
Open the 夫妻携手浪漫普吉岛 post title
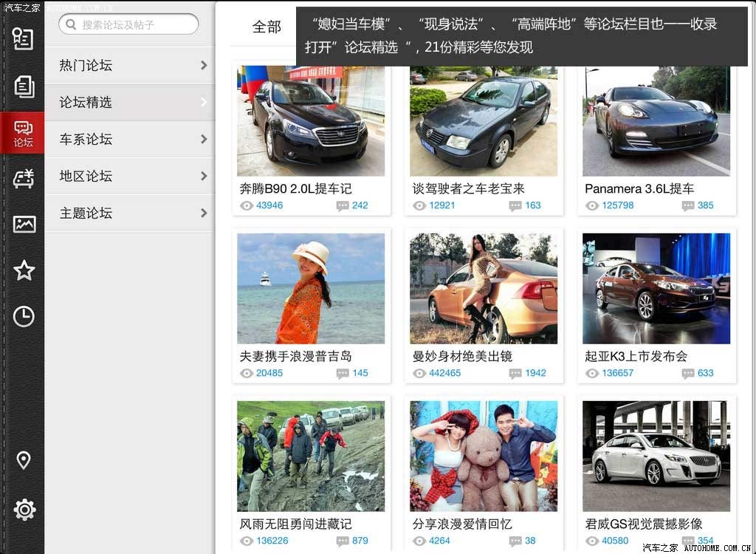tap(295, 356)
